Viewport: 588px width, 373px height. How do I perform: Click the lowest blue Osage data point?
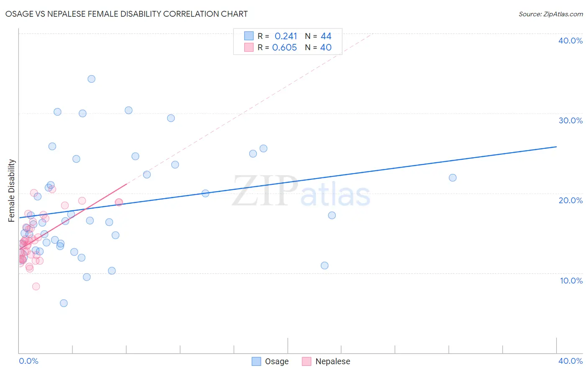click(x=64, y=303)
